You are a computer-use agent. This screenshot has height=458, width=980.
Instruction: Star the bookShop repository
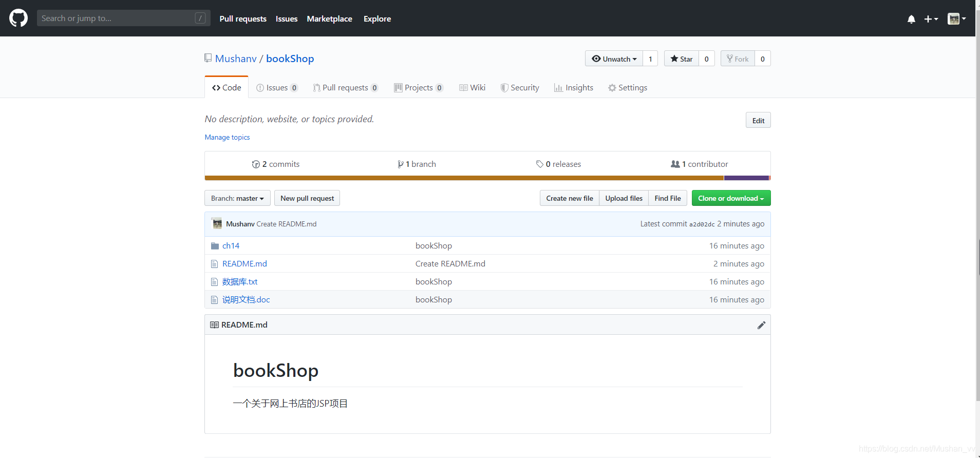point(682,59)
